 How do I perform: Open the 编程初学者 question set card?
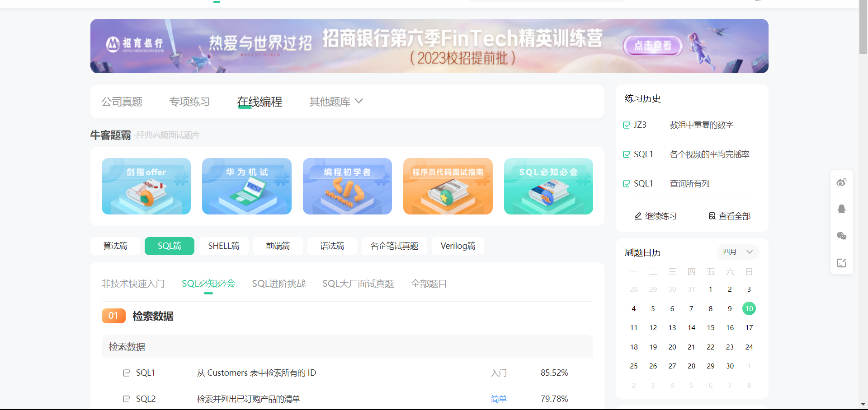pyautogui.click(x=347, y=186)
